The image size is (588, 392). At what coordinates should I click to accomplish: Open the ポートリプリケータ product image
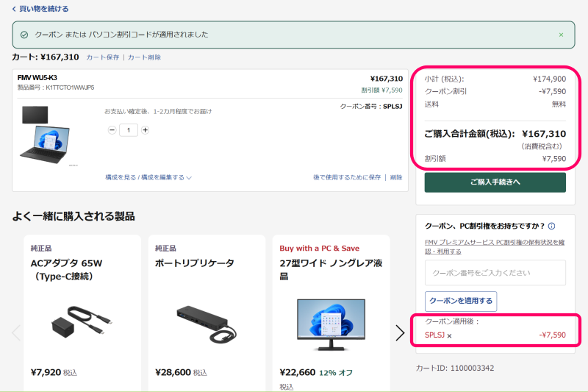[207, 324]
